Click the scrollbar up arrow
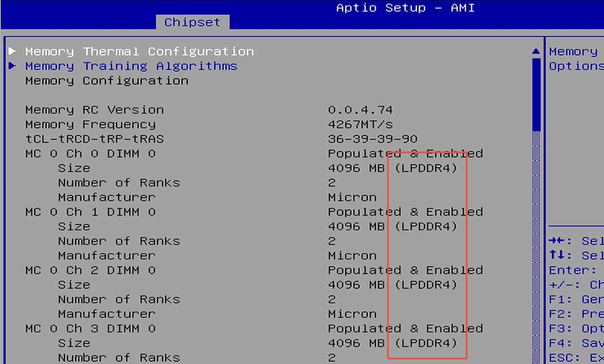This screenshot has height=364, width=604. click(x=536, y=51)
